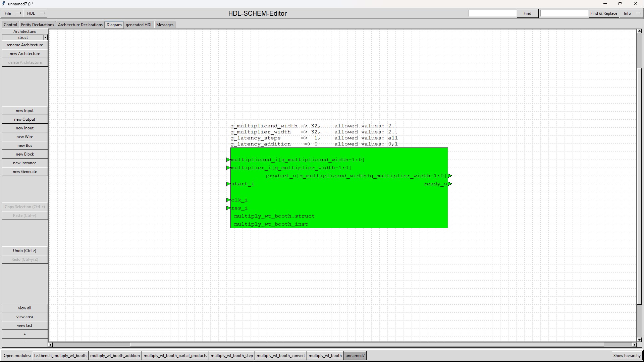Click zoom in plus button
The width and height of the screenshot is (644, 362).
tap(25, 334)
